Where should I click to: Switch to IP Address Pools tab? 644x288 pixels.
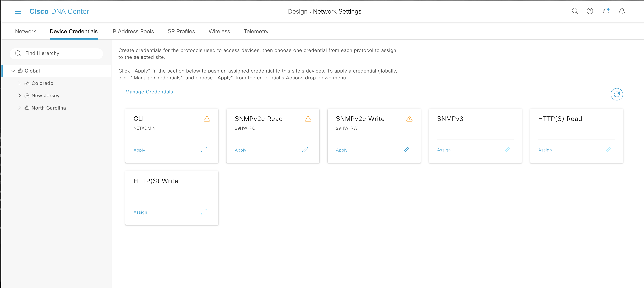tap(133, 31)
